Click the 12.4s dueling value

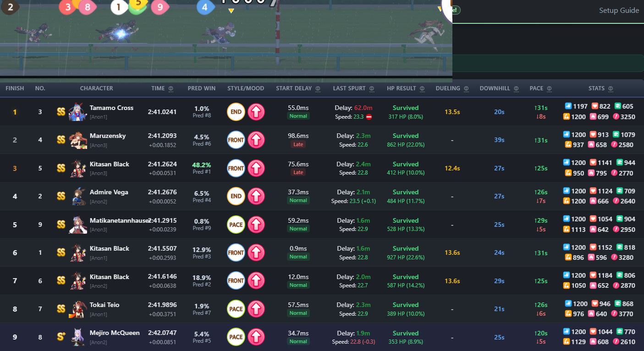(x=452, y=168)
